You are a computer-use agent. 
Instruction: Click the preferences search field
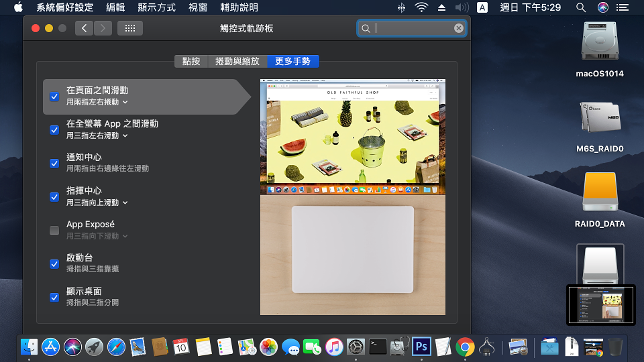pyautogui.click(x=411, y=28)
